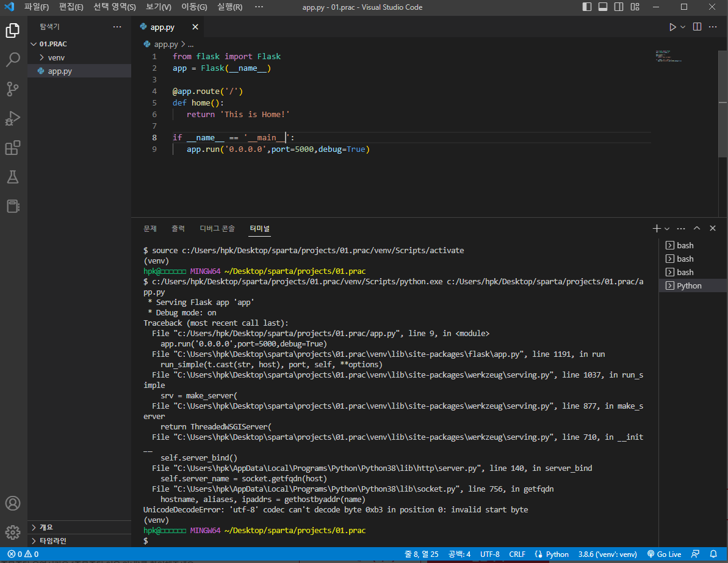Run the Python file with play button
This screenshot has height=563, width=728.
672,27
